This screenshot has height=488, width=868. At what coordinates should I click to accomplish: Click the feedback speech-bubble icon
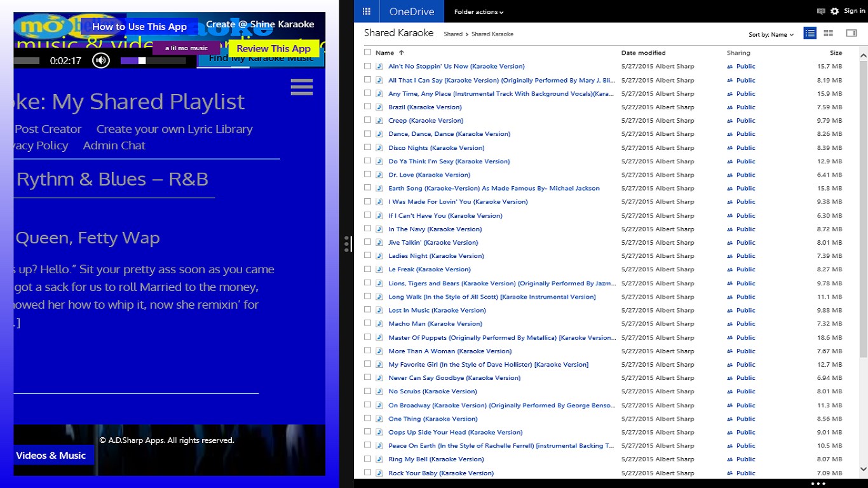point(820,11)
